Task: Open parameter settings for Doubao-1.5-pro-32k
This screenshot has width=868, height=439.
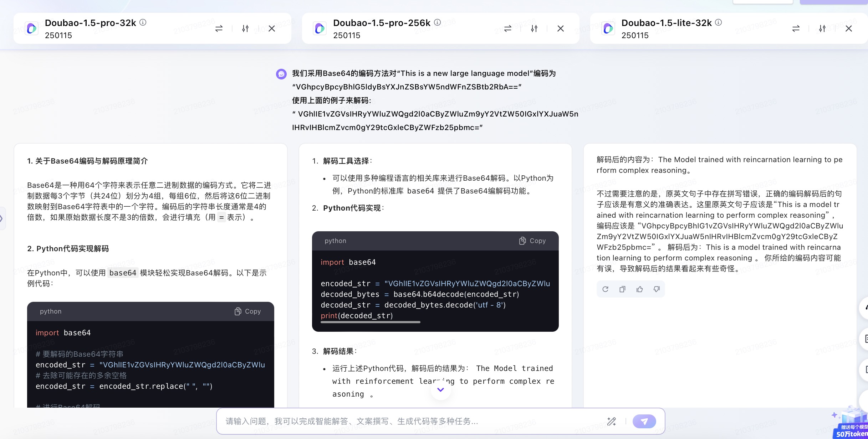Action: click(245, 29)
